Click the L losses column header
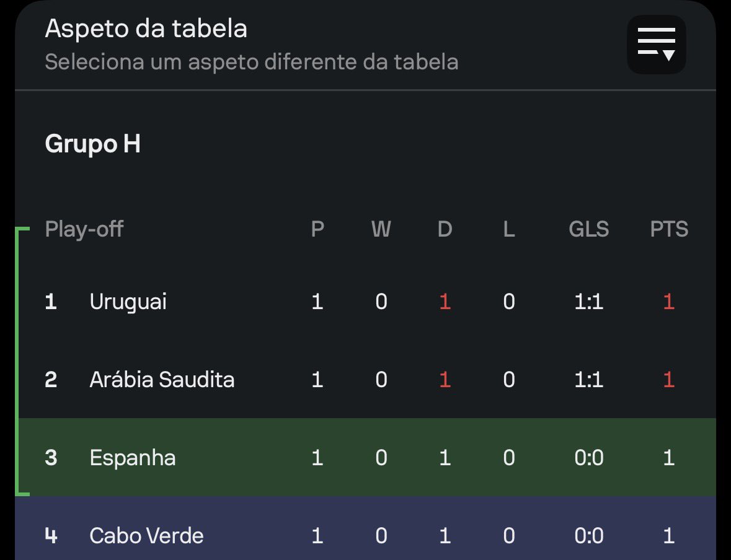This screenshot has height=560, width=731. [x=508, y=229]
